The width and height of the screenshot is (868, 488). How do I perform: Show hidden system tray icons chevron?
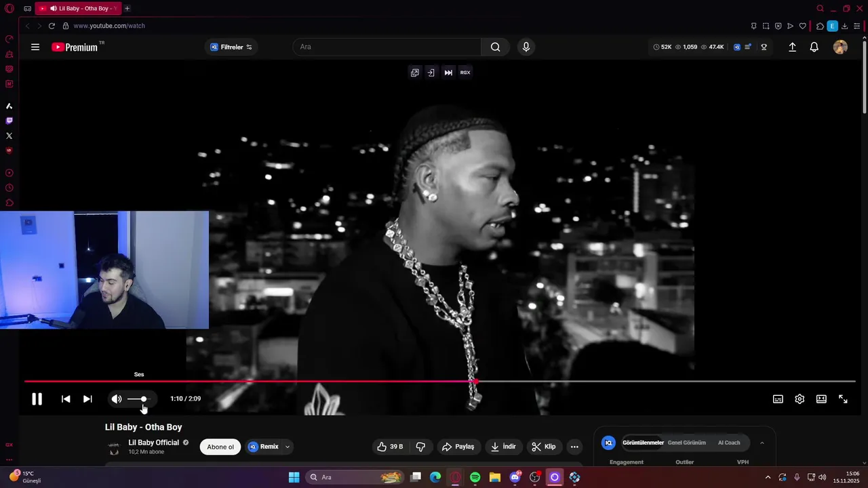[x=768, y=477]
